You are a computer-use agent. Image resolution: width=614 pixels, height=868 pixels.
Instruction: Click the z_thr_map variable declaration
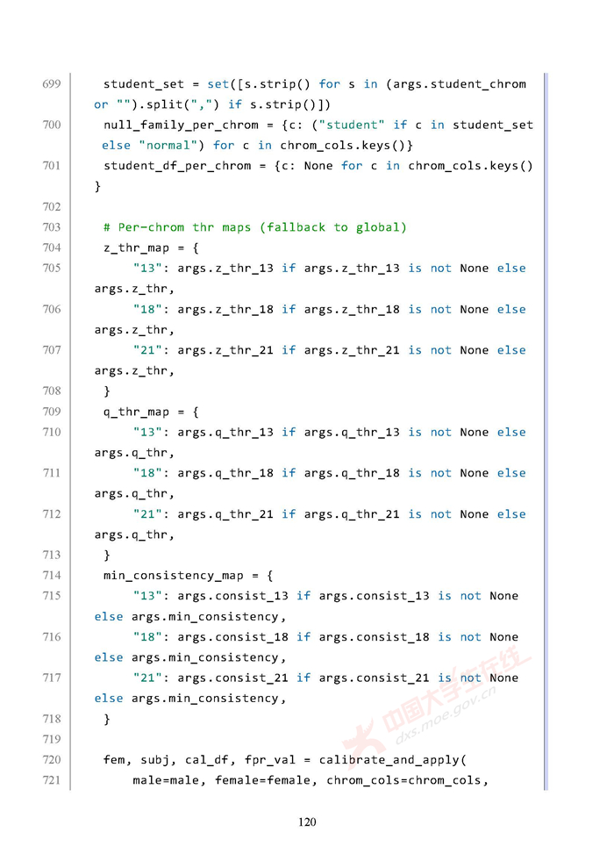pyautogui.click(x=136, y=247)
